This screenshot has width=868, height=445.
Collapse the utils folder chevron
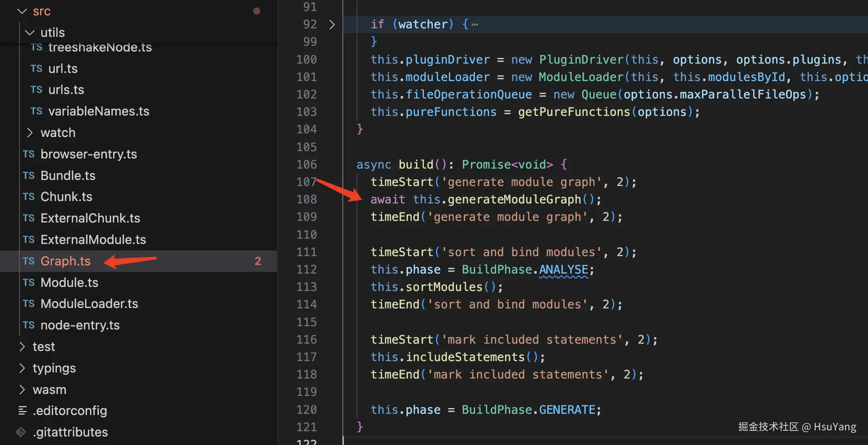pos(30,32)
